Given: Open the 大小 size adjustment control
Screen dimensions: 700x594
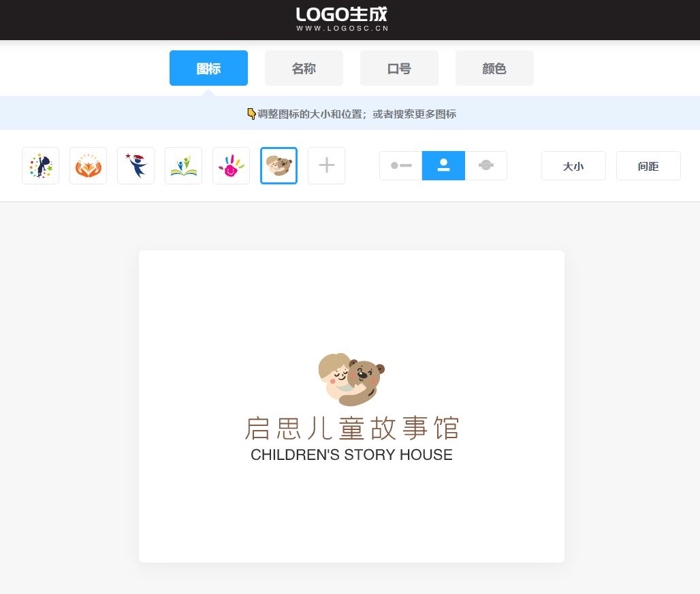Looking at the screenshot, I should (573, 166).
